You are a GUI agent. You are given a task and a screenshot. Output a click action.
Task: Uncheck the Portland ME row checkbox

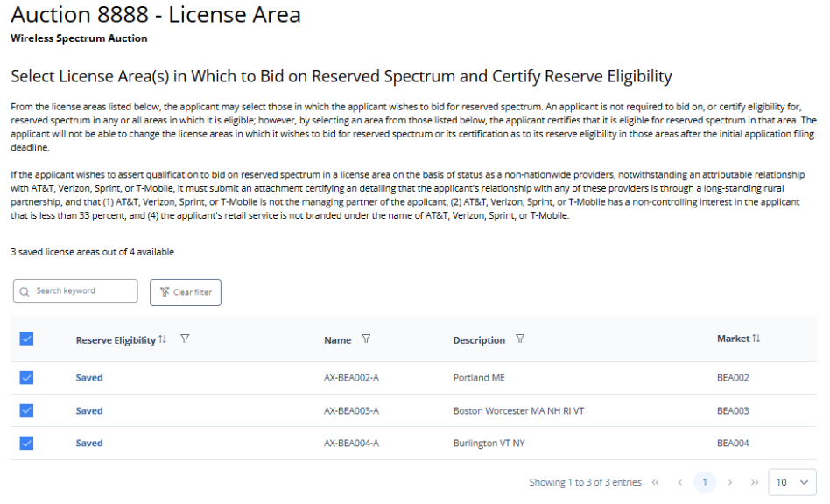(26, 378)
